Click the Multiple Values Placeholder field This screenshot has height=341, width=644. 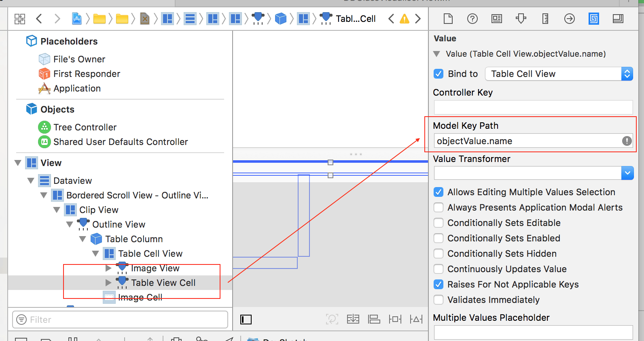tap(533, 332)
